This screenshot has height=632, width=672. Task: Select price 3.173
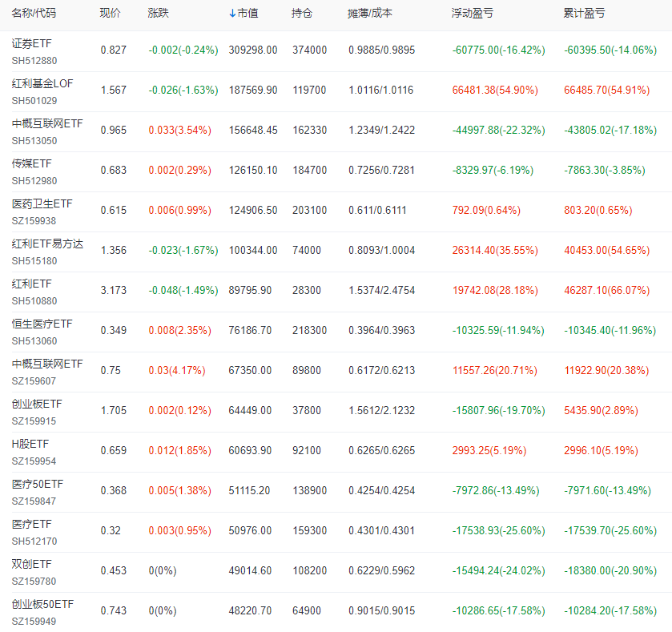(114, 291)
